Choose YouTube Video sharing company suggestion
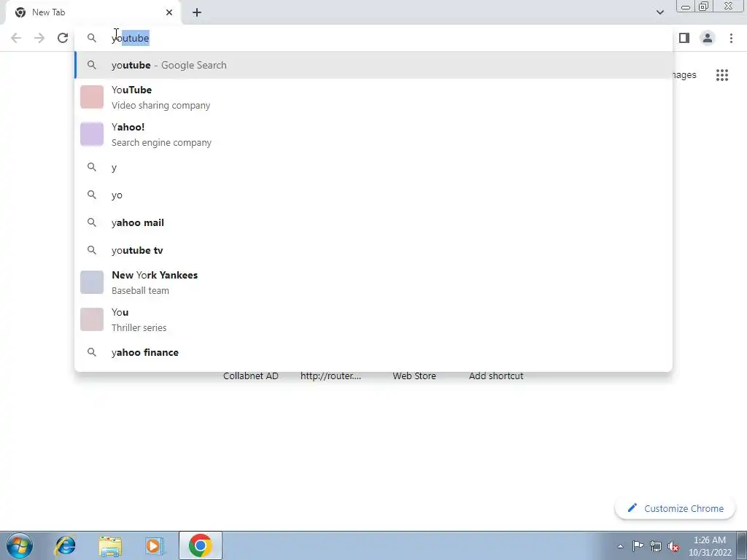747x560 pixels. tap(373, 97)
